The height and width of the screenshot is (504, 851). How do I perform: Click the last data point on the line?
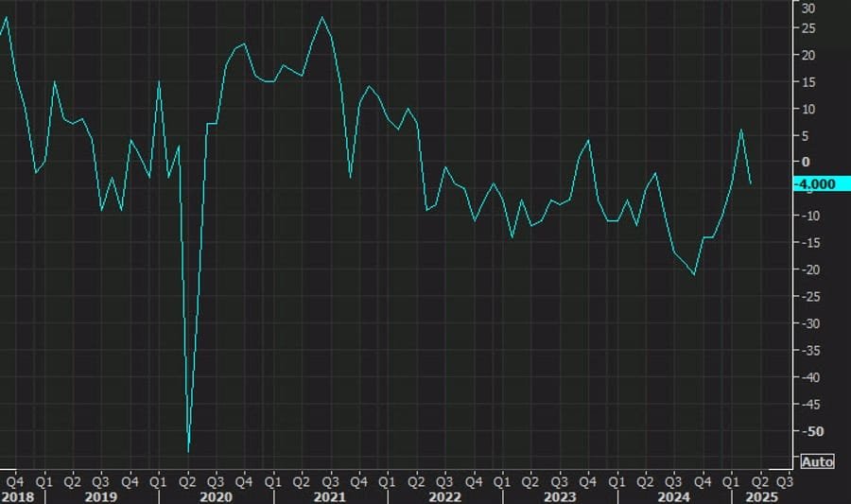(751, 183)
